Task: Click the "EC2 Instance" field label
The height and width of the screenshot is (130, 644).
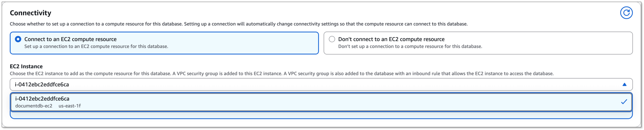Action: (26, 66)
